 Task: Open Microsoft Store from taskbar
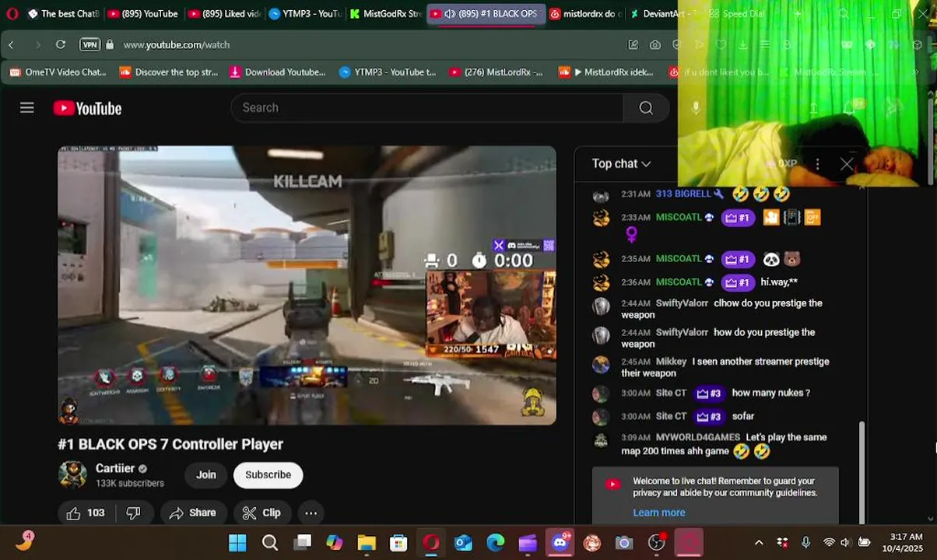(398, 542)
